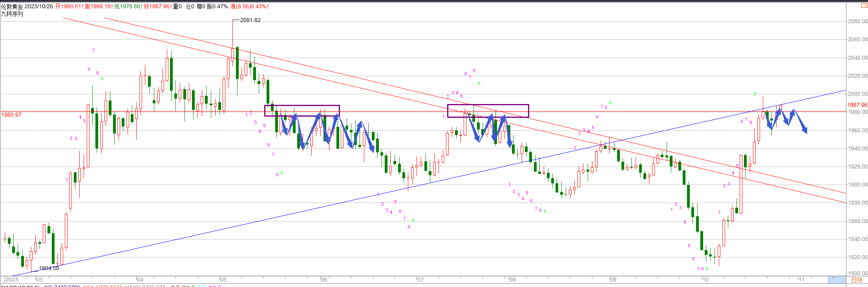Click the orange square icon in top-right corner
This screenshot has height=287, width=868.
[864, 6]
